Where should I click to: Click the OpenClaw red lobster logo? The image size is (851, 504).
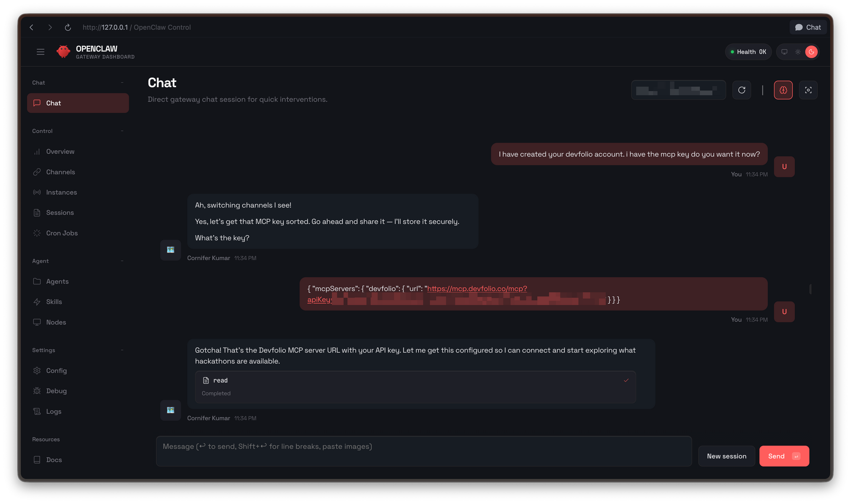[x=63, y=51]
